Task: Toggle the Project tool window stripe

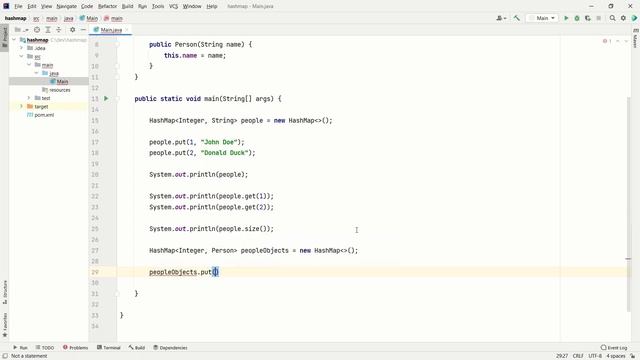Action: [4, 37]
